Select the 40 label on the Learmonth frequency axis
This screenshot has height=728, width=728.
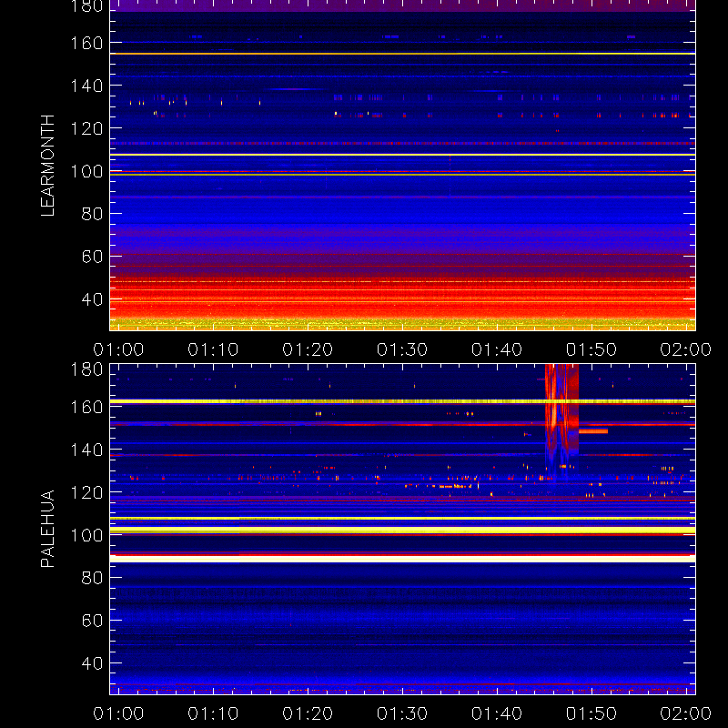[92, 299]
